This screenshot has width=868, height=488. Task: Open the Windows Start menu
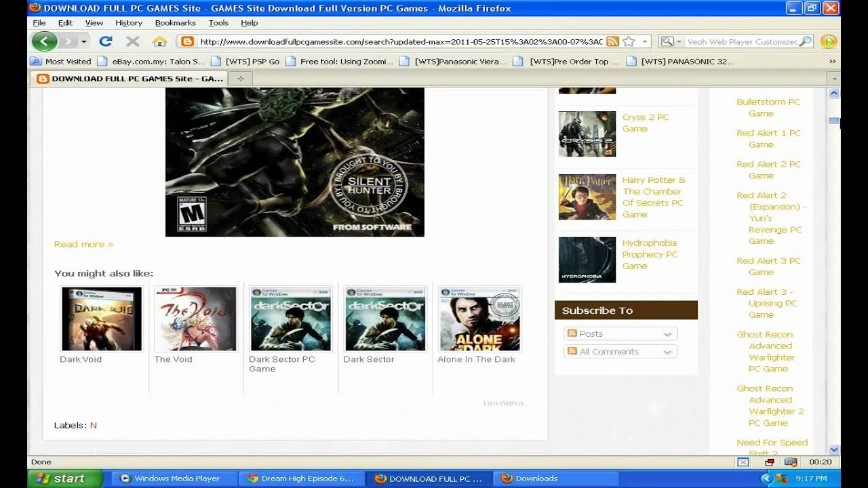[64, 479]
